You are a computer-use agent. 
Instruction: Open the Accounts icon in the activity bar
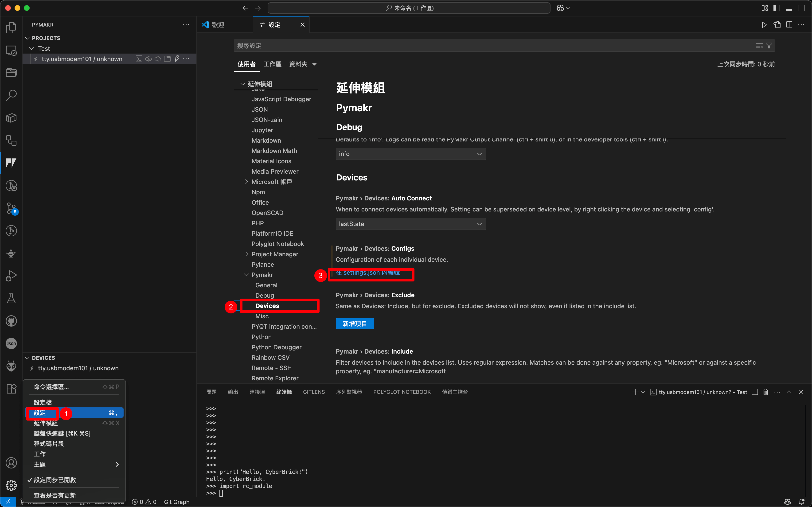pos(11,463)
